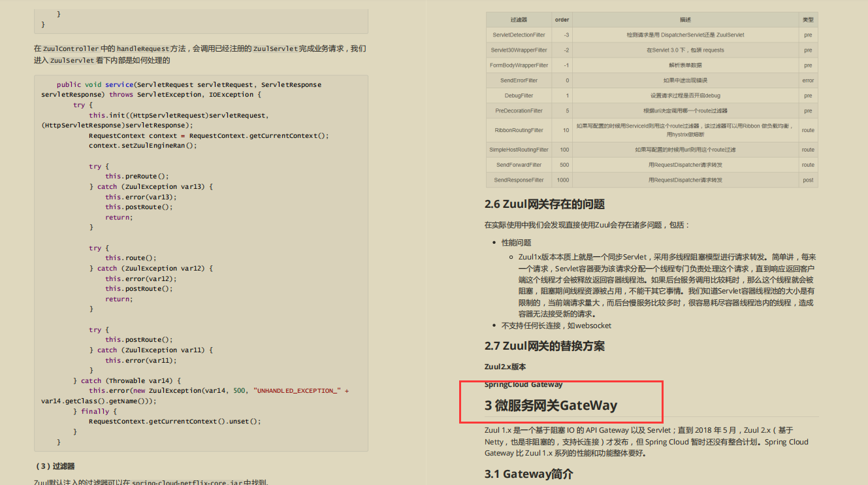Viewport: 868px width, 485px height.
Task: Click code line 'this.error(var11);'
Action: pos(141,360)
